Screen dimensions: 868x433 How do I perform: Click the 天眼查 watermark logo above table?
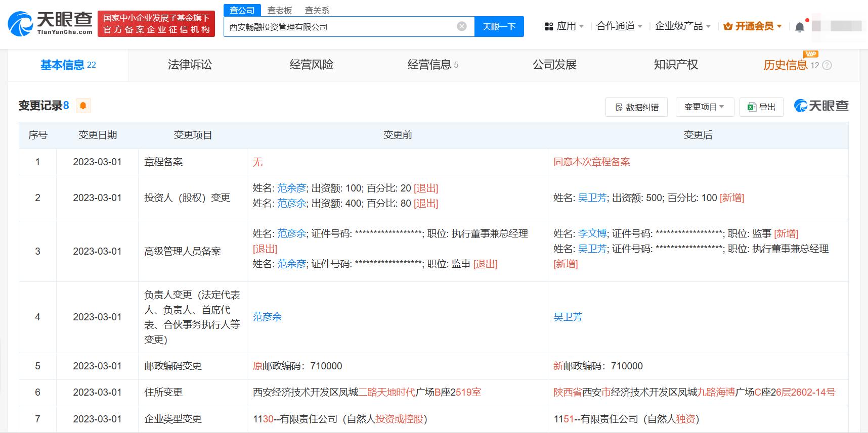821,106
